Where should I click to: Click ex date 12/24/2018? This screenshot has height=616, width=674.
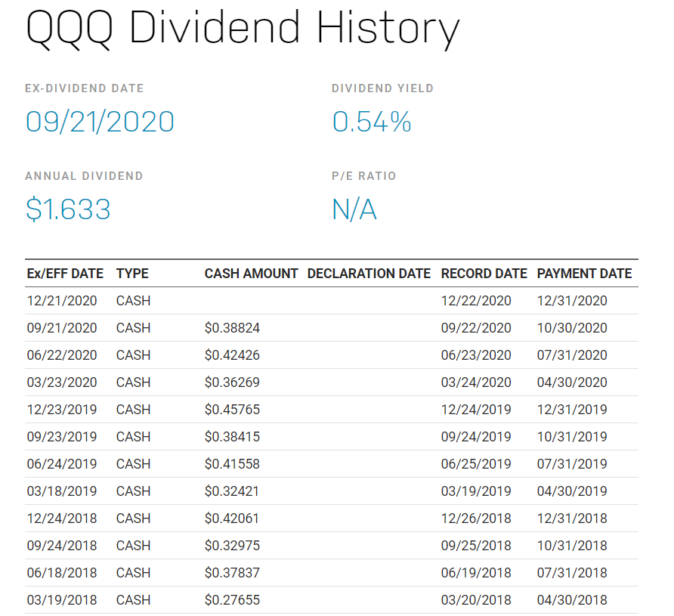pyautogui.click(x=62, y=518)
